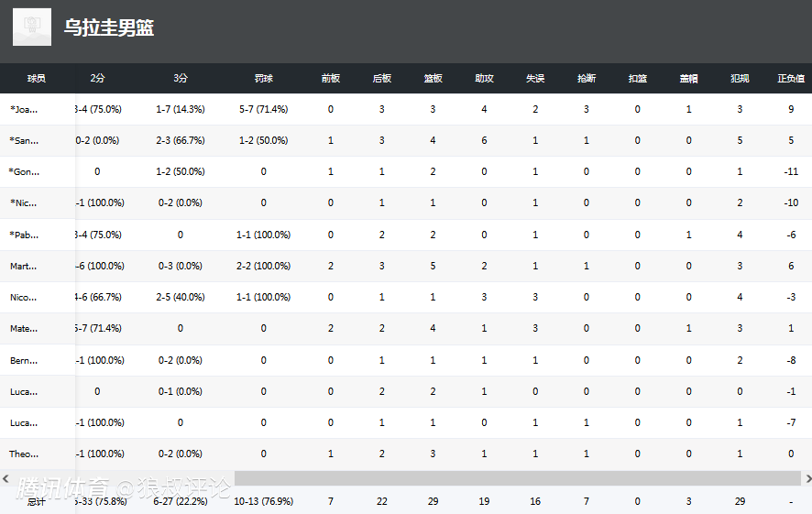The height and width of the screenshot is (514, 812).
Task: Click the 乌拉圭男篮 team title
Action: [109, 27]
